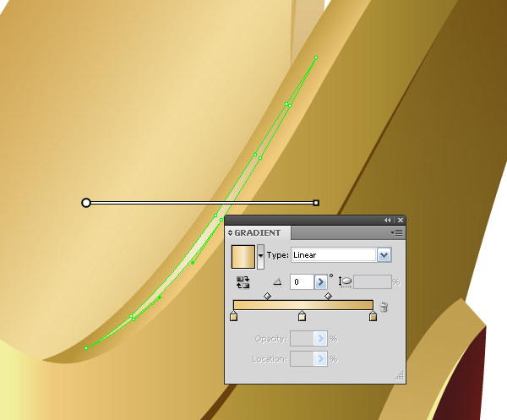507x420 pixels.
Task: Open the Gradient panel options menu
Action: point(396,232)
